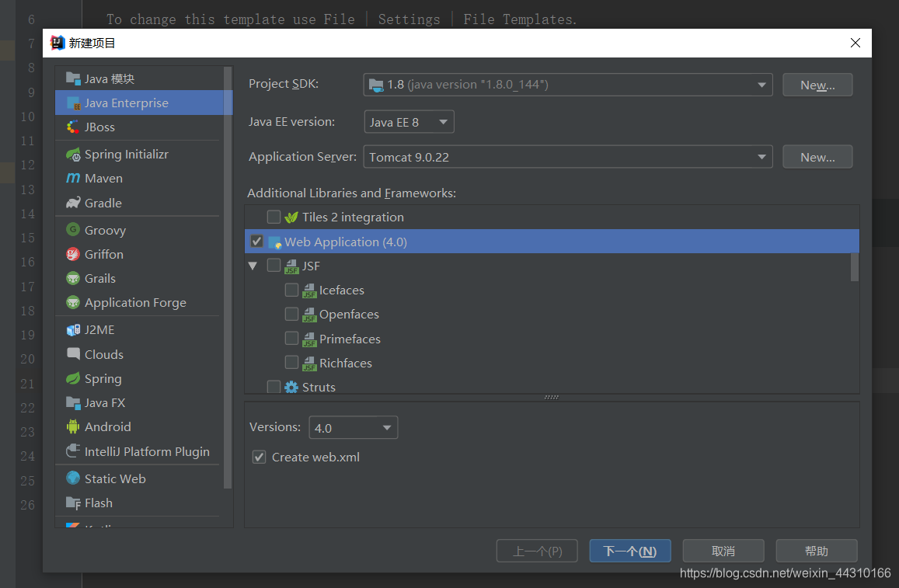Click the Icefaces JSF icon
899x588 pixels.
coord(309,291)
